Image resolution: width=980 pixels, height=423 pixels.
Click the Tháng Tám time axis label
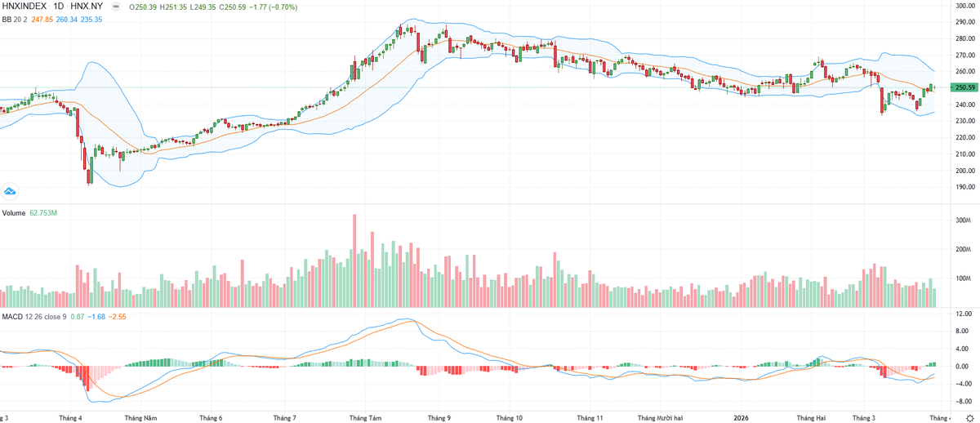(365, 417)
